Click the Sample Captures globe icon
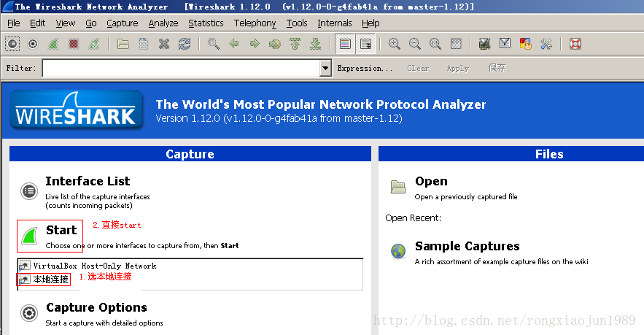Image resolution: width=644 pixels, height=335 pixels. 398,251
